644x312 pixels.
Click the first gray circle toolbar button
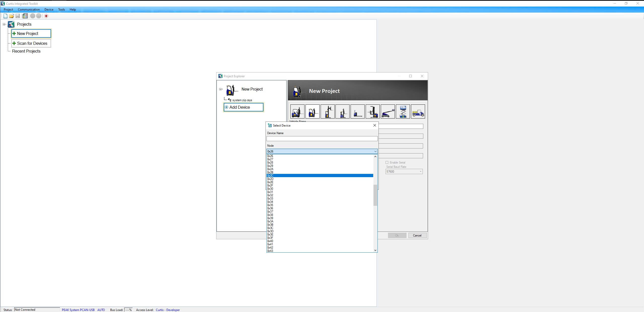pos(33,16)
